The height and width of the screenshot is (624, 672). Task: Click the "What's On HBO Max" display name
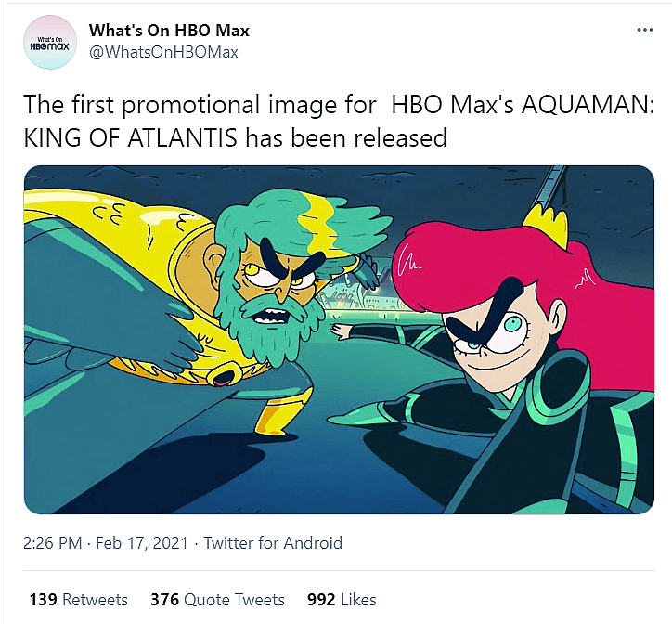pos(169,31)
